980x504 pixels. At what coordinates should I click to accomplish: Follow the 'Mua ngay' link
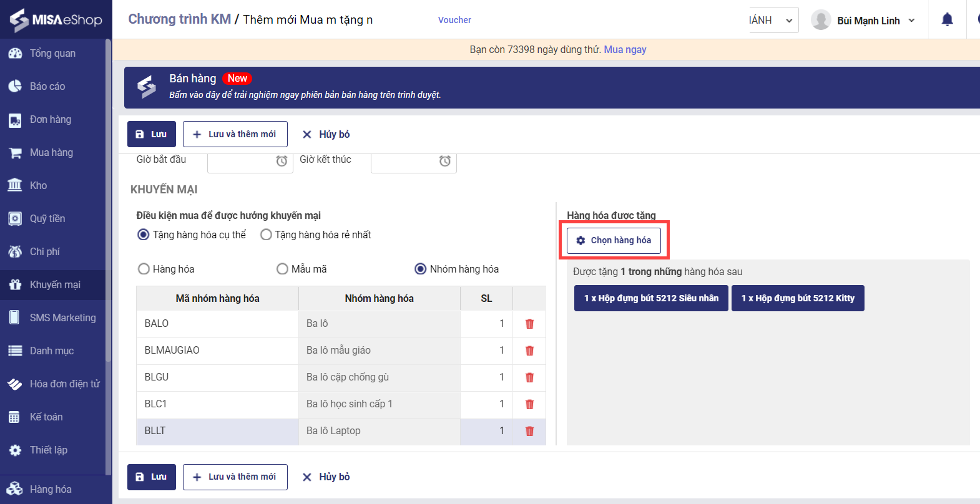pyautogui.click(x=625, y=49)
